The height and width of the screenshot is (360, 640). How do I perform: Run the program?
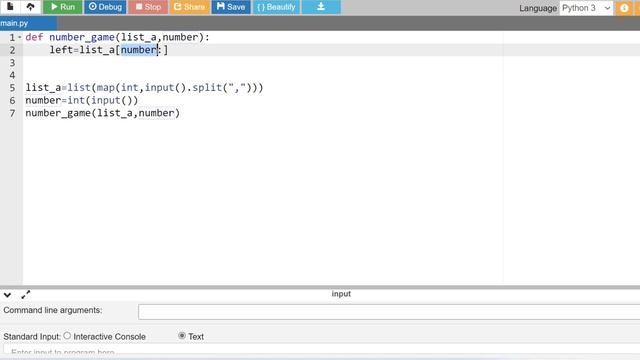(x=62, y=7)
